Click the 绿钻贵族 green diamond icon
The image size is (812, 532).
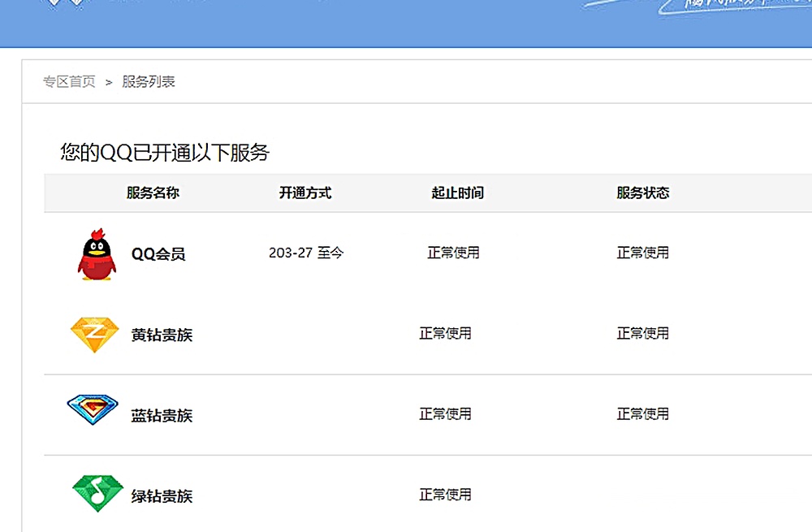click(98, 493)
